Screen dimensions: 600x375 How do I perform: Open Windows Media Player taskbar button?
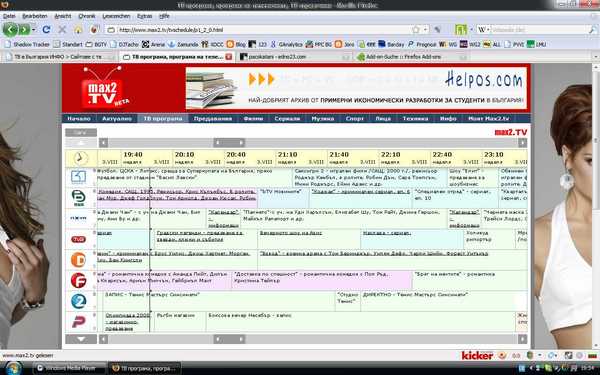[70, 368]
